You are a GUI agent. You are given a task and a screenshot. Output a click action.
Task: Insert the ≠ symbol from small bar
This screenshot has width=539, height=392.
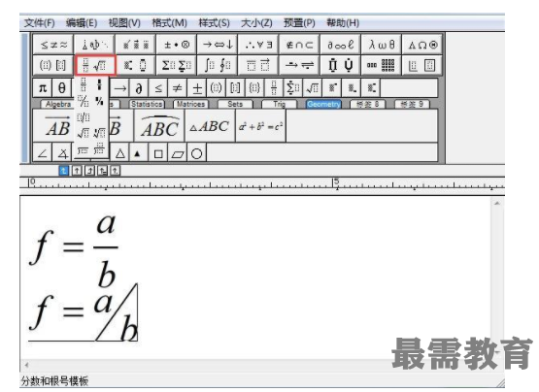(178, 88)
